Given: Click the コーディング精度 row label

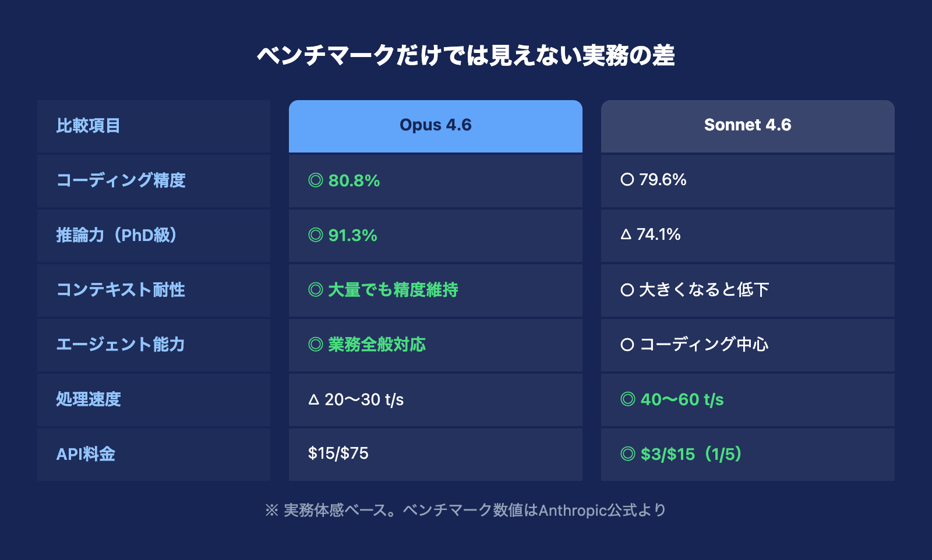Looking at the screenshot, I should [121, 180].
